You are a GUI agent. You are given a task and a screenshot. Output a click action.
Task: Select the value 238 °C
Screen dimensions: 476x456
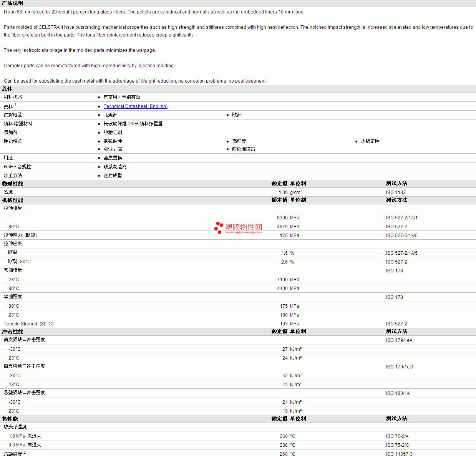tap(288, 445)
